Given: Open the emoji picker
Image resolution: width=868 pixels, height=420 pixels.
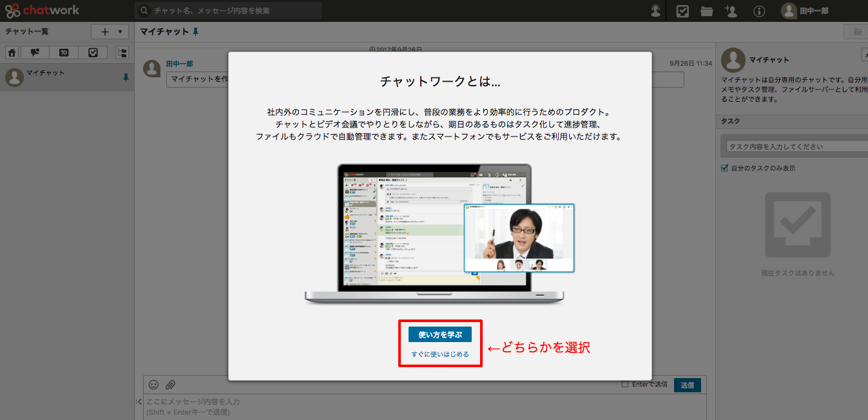Looking at the screenshot, I should (x=153, y=385).
